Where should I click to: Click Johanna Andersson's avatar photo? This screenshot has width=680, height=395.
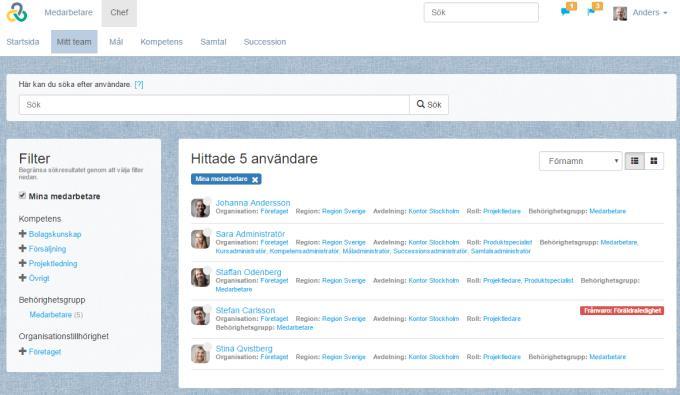200,208
